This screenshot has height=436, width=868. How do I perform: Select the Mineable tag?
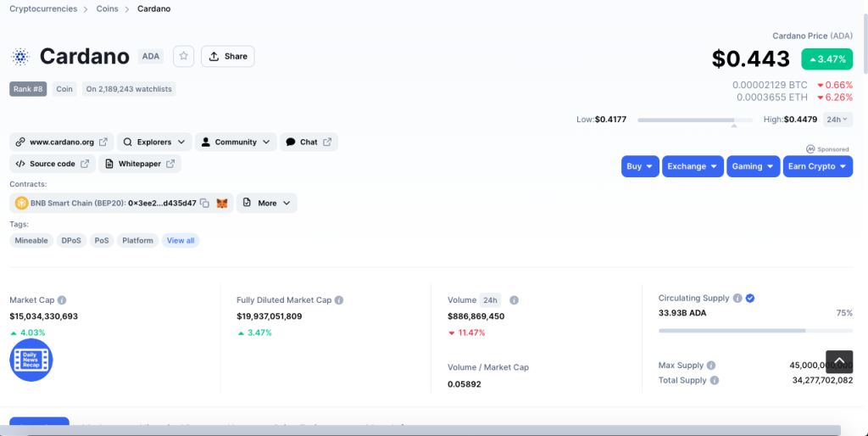(31, 240)
